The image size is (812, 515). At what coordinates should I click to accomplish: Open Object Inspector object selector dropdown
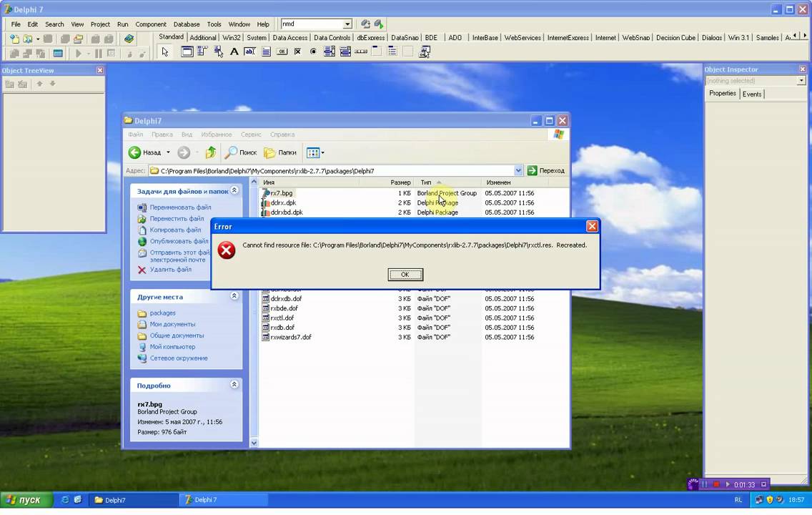[x=801, y=81]
